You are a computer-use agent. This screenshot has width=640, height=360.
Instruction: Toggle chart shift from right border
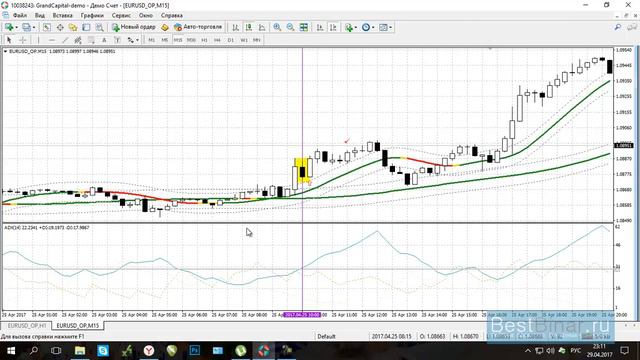333,27
